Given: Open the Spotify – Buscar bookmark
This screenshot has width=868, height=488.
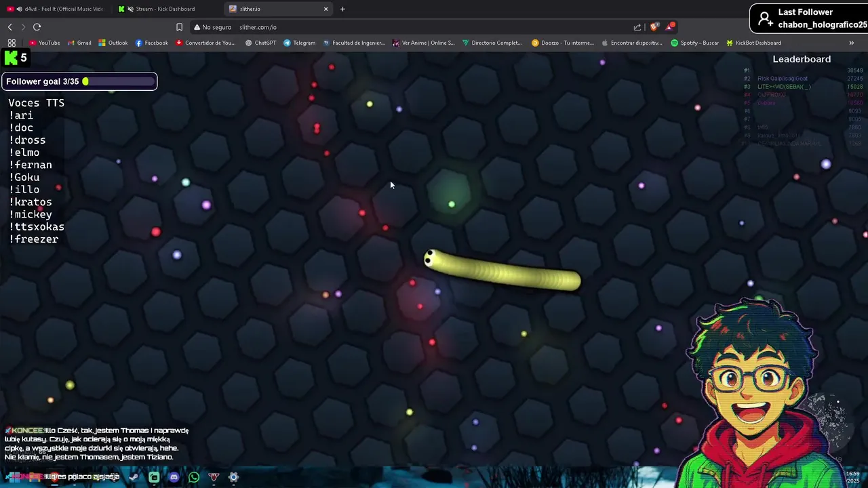Looking at the screenshot, I should point(695,43).
